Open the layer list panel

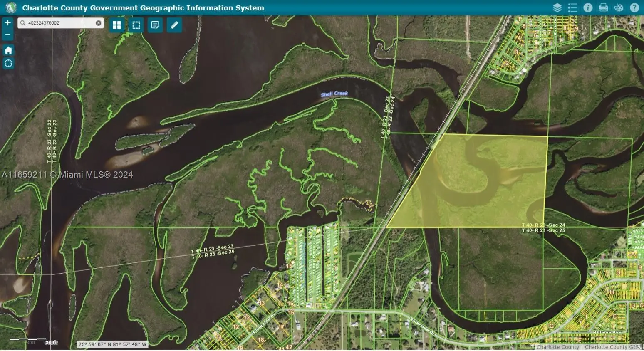[557, 8]
